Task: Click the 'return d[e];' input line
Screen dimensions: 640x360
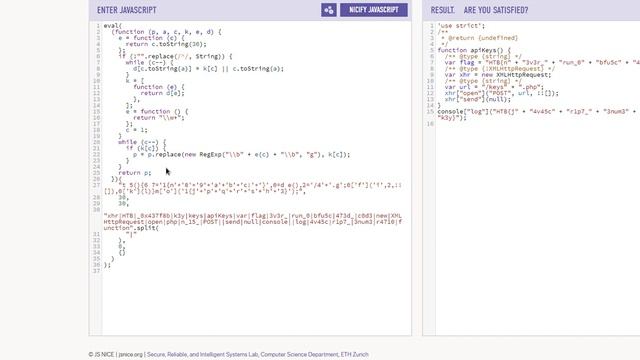Action: pyautogui.click(x=162, y=93)
